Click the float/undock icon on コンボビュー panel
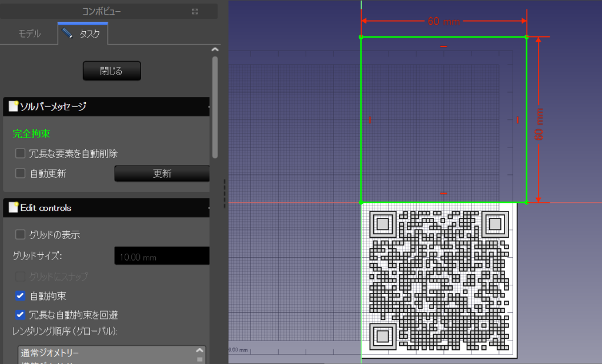 [x=195, y=12]
